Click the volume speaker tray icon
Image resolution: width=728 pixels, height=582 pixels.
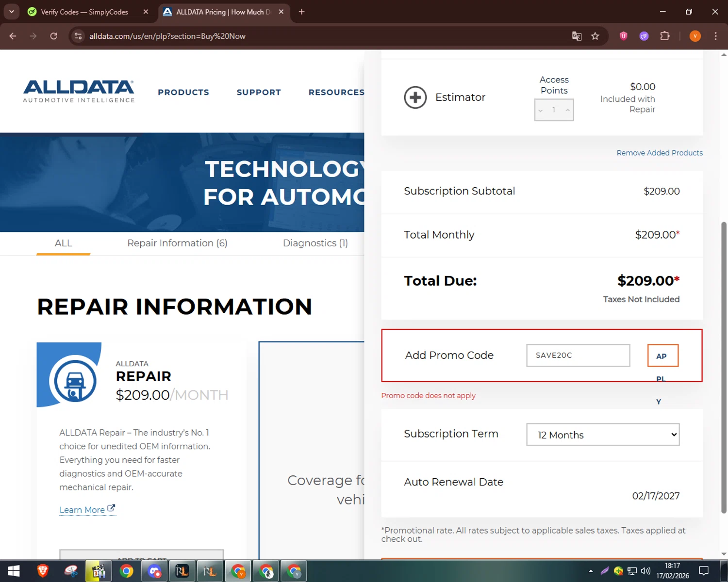645,571
